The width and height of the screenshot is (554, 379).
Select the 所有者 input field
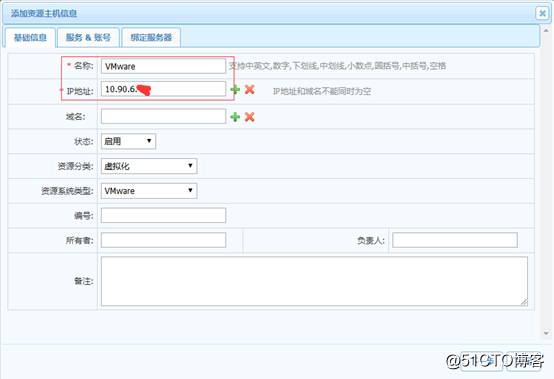163,240
